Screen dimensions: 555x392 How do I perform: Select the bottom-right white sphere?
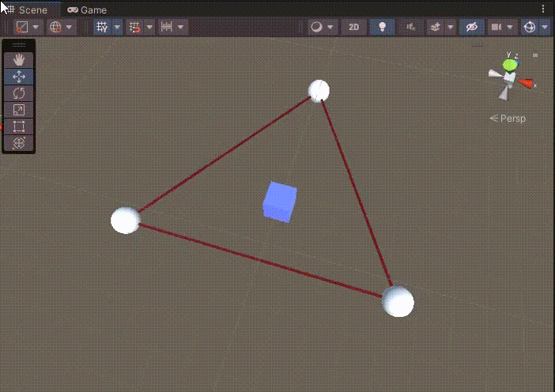(398, 301)
